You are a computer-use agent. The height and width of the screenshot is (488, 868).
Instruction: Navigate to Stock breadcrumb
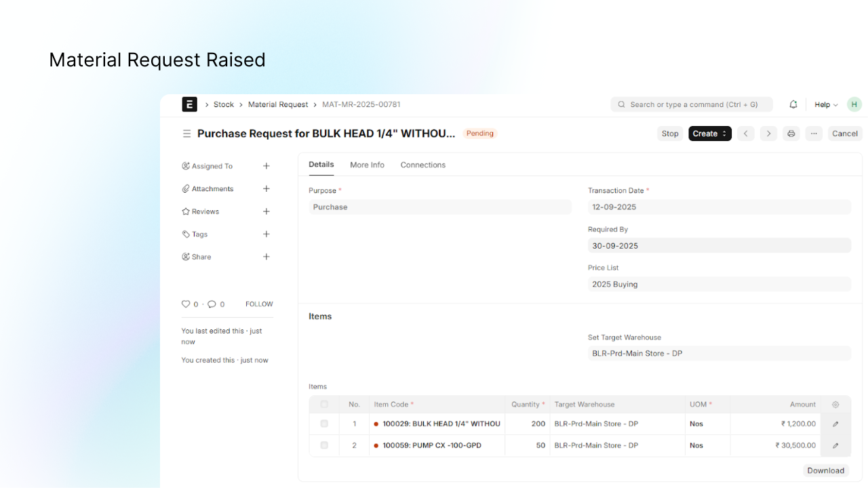pos(224,104)
